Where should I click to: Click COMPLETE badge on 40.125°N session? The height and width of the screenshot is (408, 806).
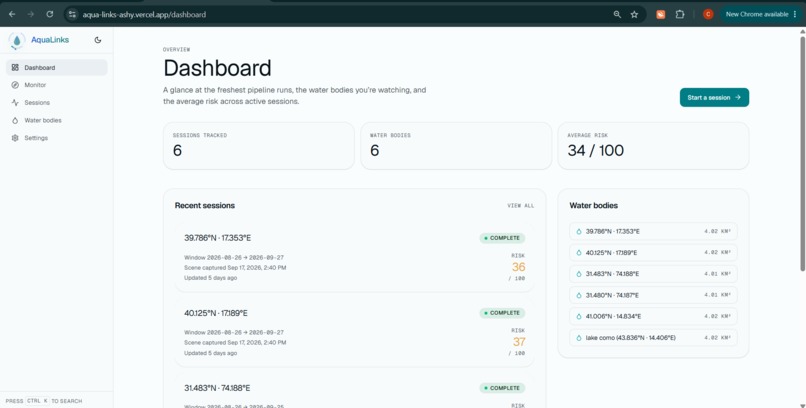click(502, 313)
